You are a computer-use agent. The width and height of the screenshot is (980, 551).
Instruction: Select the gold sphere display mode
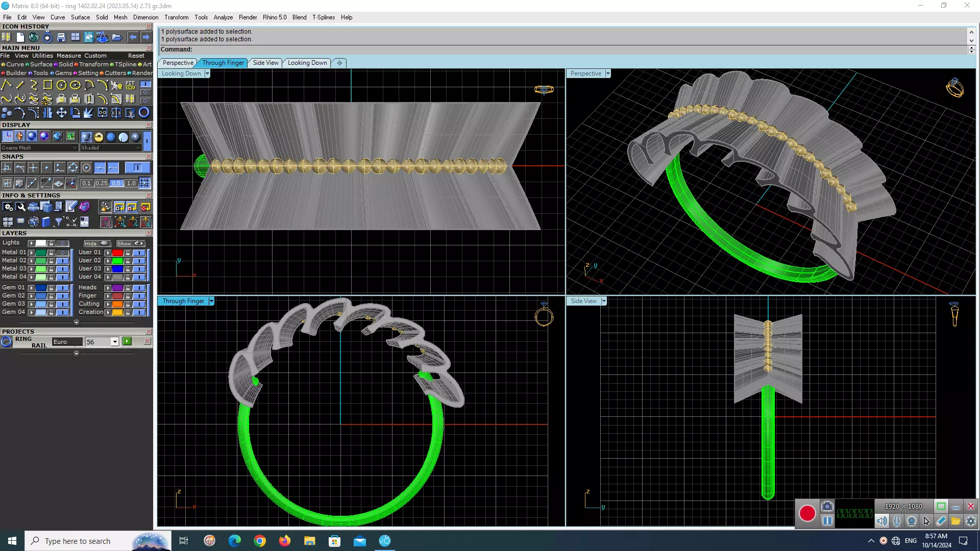[99, 137]
